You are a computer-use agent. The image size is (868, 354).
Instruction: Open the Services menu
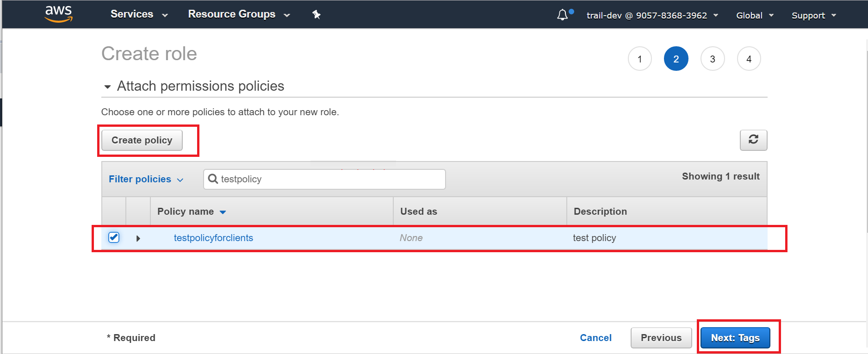(139, 14)
